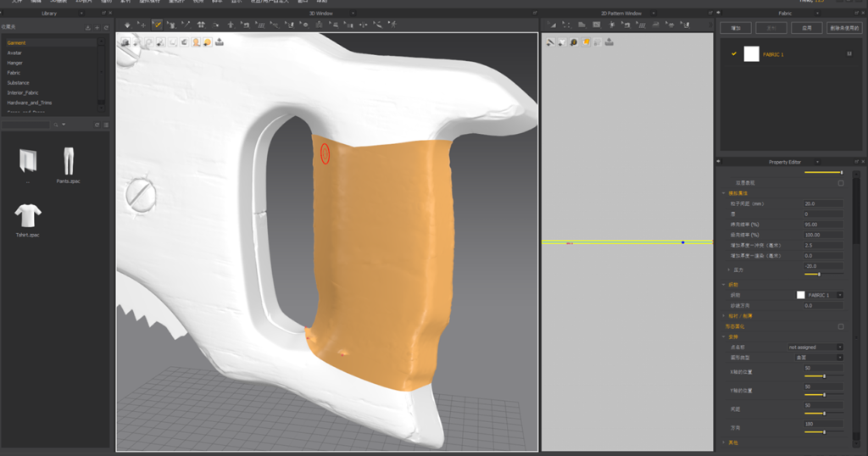Click the Tshirt.zpac thumbnail in Library

(28, 215)
